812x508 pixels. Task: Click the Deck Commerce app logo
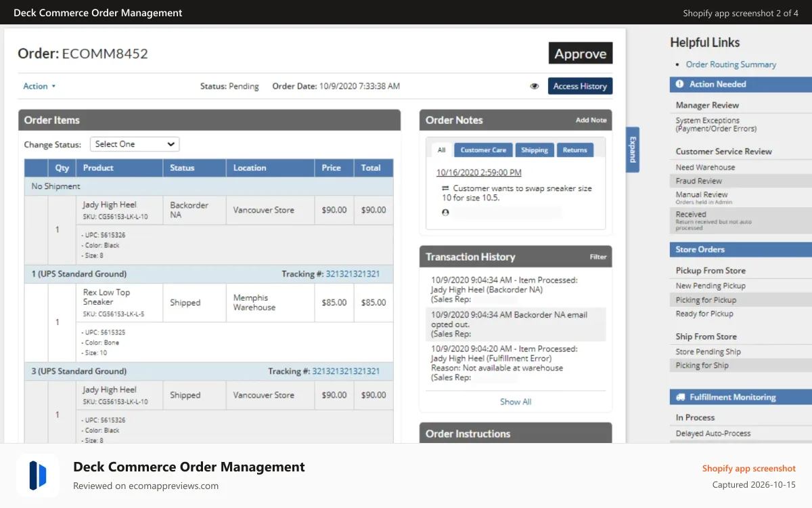(x=38, y=475)
